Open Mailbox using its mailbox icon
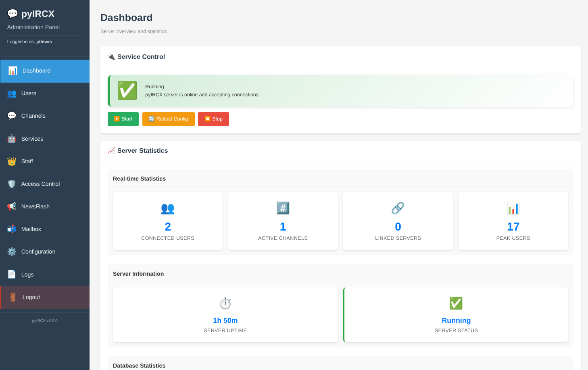The width and height of the screenshot is (588, 370). tap(12, 229)
